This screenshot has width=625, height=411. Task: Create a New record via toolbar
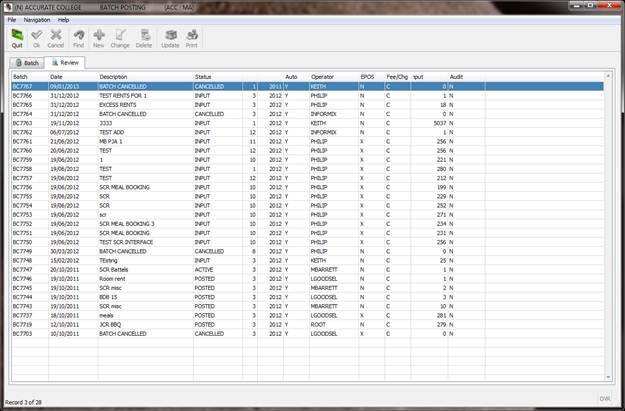coord(98,37)
